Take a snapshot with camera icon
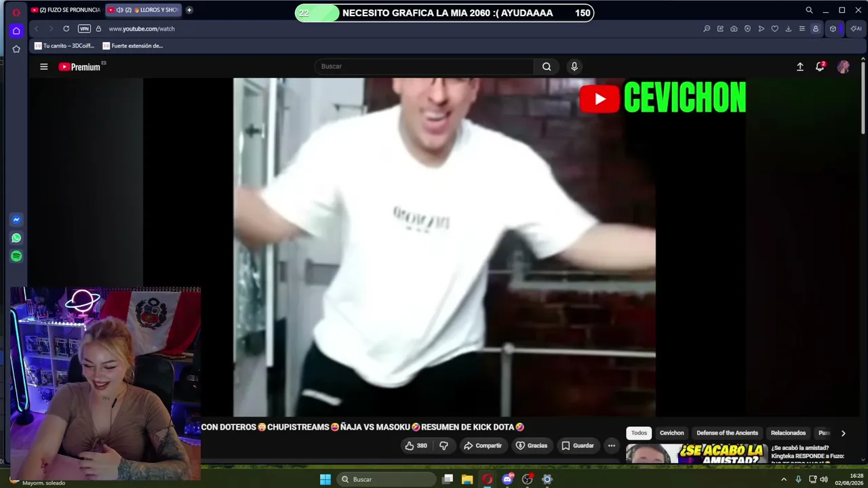 pyautogui.click(x=734, y=28)
